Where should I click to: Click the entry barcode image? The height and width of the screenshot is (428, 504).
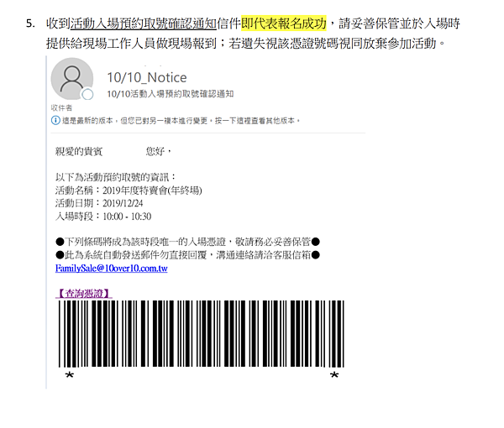pos(202,334)
